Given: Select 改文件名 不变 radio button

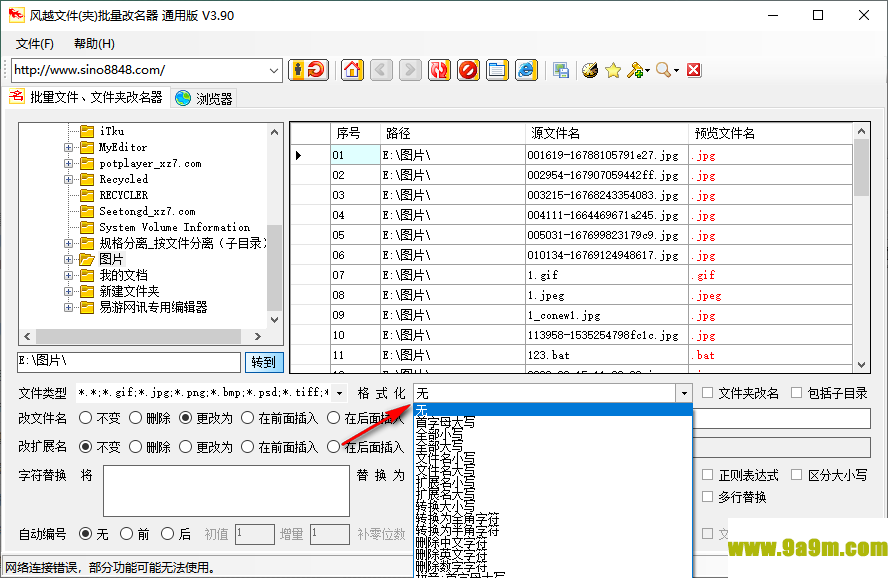Looking at the screenshot, I should click(86, 418).
